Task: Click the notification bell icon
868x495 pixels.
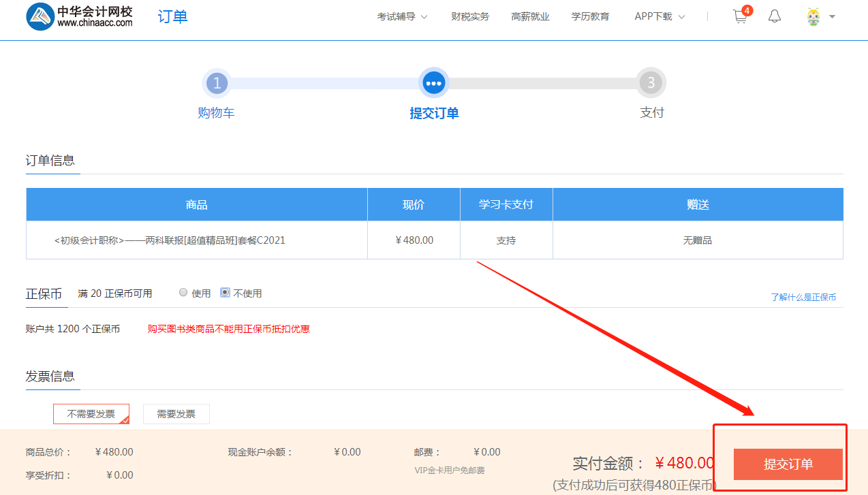Action: tap(775, 16)
